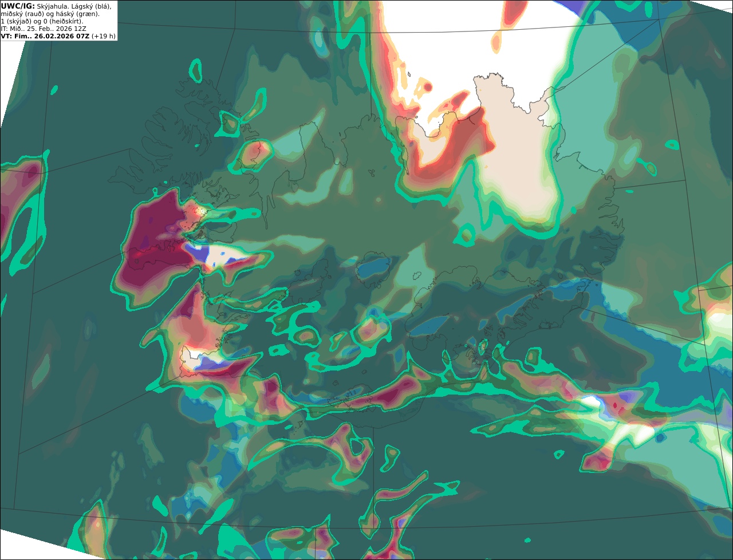Click the 'Lágský (blá)' legend text
Image resolution: width=733 pixels, height=560 pixels.
pyautogui.click(x=91, y=6)
